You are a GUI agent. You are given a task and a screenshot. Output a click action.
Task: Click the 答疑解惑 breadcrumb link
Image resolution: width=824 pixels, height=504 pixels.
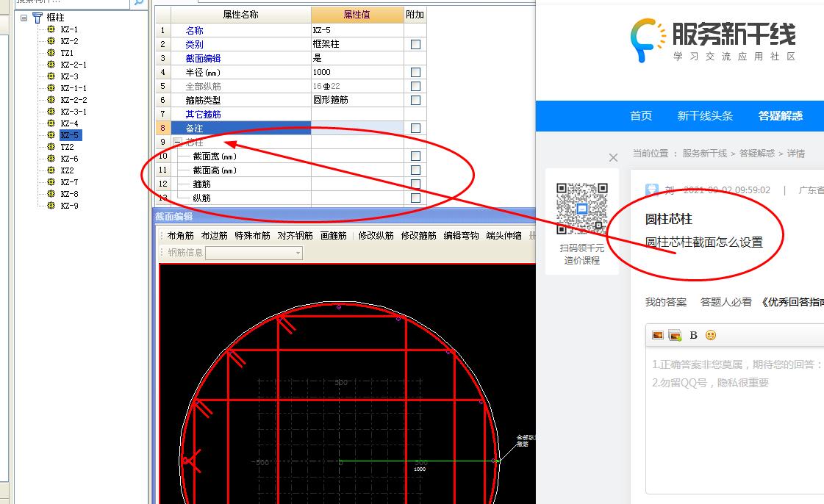click(x=756, y=154)
